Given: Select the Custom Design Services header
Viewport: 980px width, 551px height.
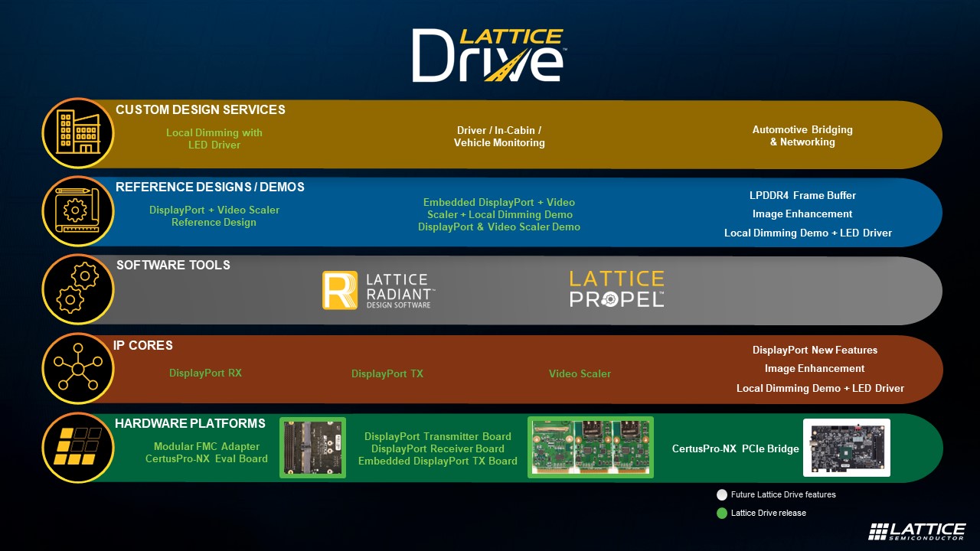Looking at the screenshot, I should pos(201,109).
